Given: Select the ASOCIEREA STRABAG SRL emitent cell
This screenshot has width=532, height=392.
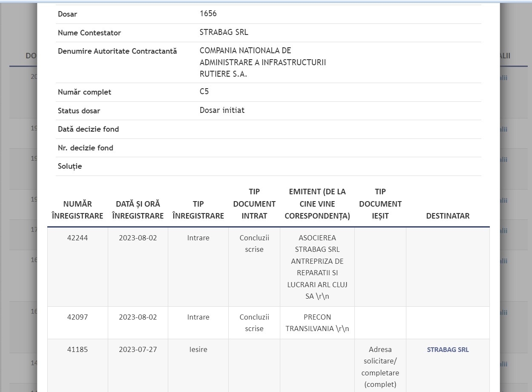Looking at the screenshot, I should pos(317,267).
